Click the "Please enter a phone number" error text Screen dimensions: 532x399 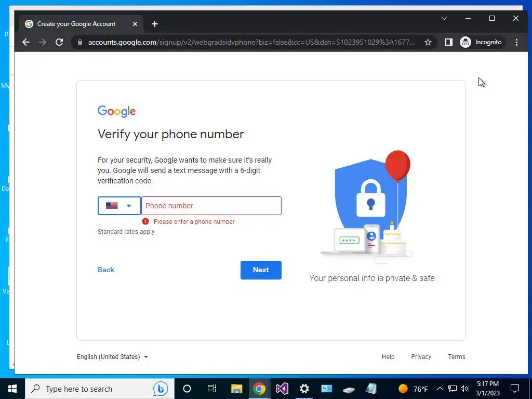[x=194, y=221]
